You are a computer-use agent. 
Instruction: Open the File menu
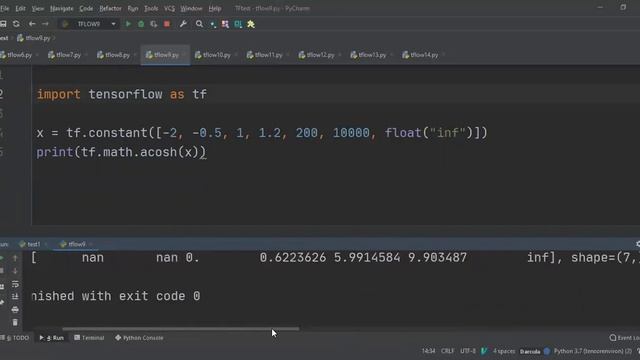point(4,8)
